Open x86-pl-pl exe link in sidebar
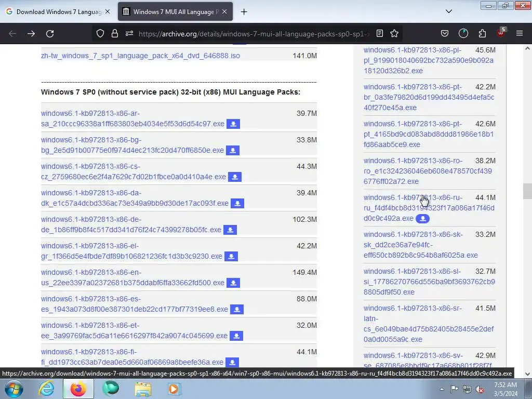Screen dimensions: 532x399 [429, 60]
